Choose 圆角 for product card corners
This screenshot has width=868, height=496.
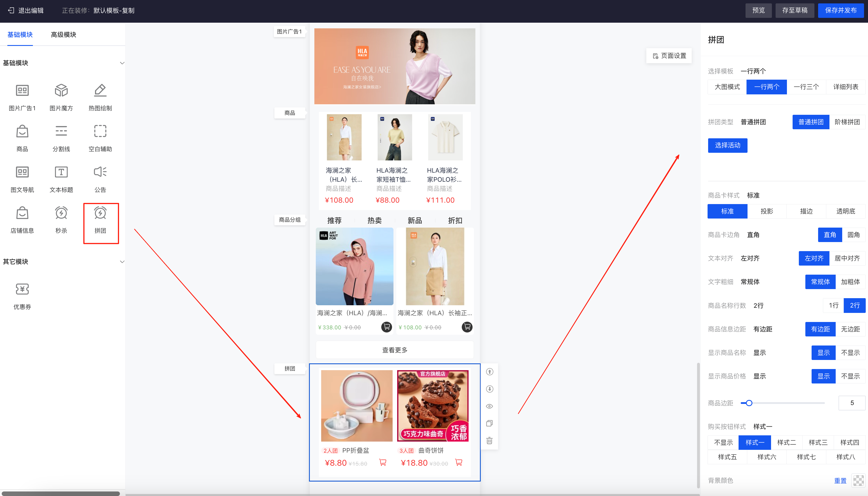pos(853,235)
